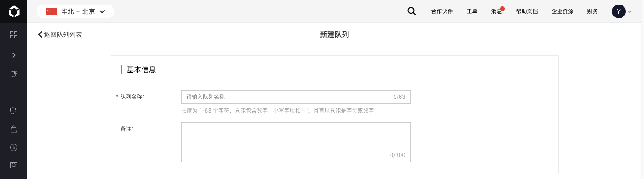Open the 财务 top navigation item

[592, 11]
